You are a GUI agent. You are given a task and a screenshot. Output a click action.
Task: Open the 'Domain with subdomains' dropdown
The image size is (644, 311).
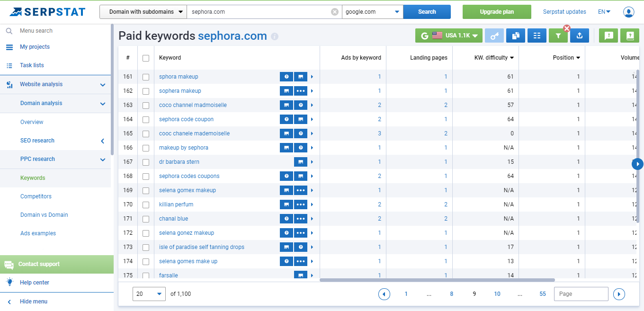pyautogui.click(x=143, y=12)
